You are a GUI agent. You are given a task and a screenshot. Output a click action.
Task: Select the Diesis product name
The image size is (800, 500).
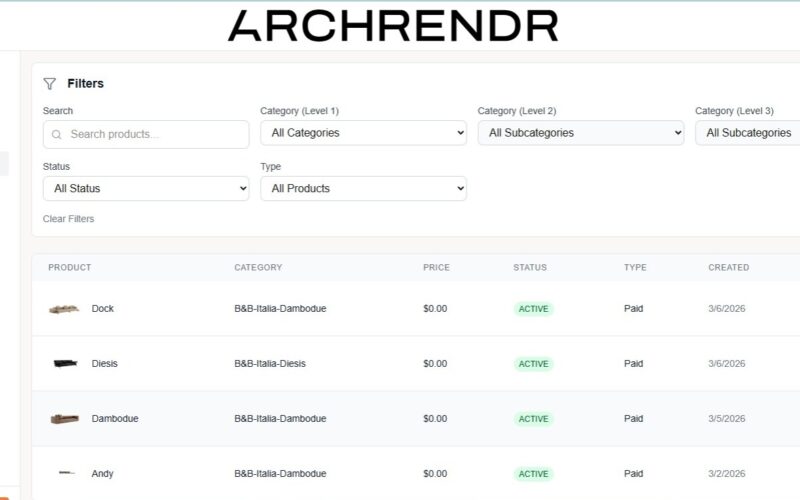(x=104, y=364)
